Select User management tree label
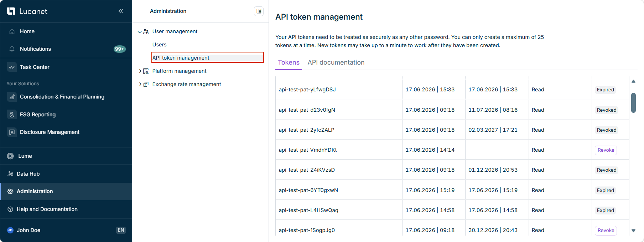Viewport: 644px width, 242px height. 175,31
